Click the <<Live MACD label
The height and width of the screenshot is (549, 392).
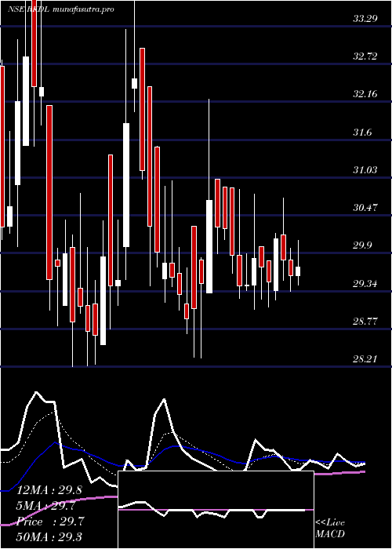coord(330,529)
